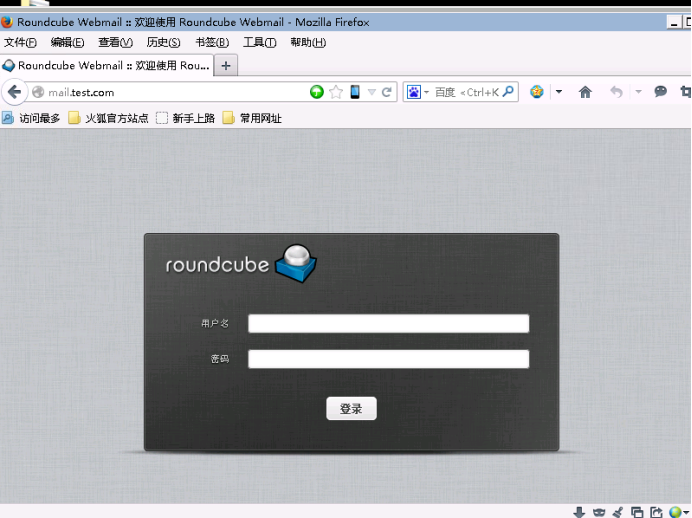The width and height of the screenshot is (692, 518).
Task: Open the 历史(S) menu
Action: 163,42
